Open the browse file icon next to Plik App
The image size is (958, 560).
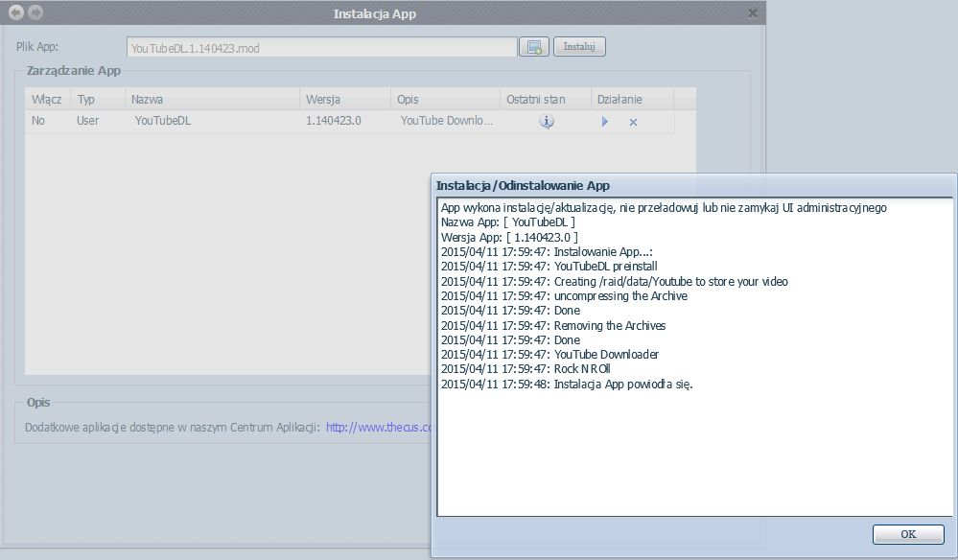534,47
